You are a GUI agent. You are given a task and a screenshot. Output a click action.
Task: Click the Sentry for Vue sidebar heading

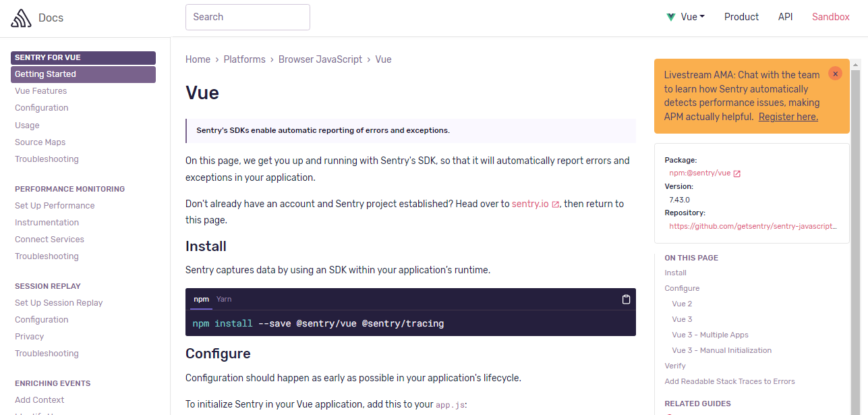tap(83, 58)
